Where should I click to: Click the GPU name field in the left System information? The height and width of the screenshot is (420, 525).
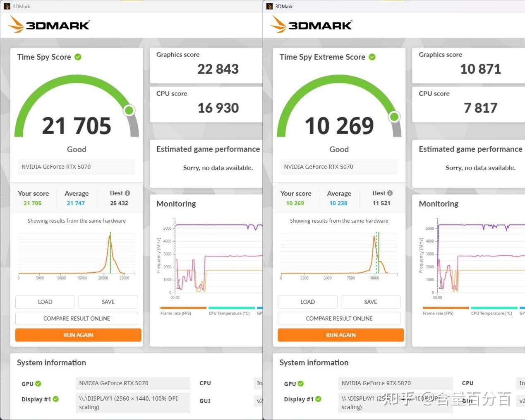(133, 383)
